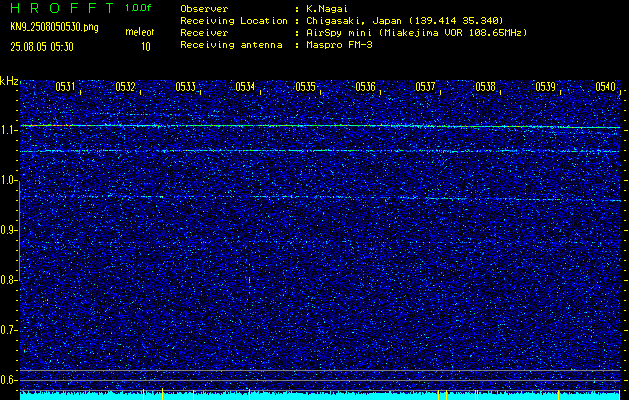
Task: Click the 0.6 frequency axis label
Action: 8,380
